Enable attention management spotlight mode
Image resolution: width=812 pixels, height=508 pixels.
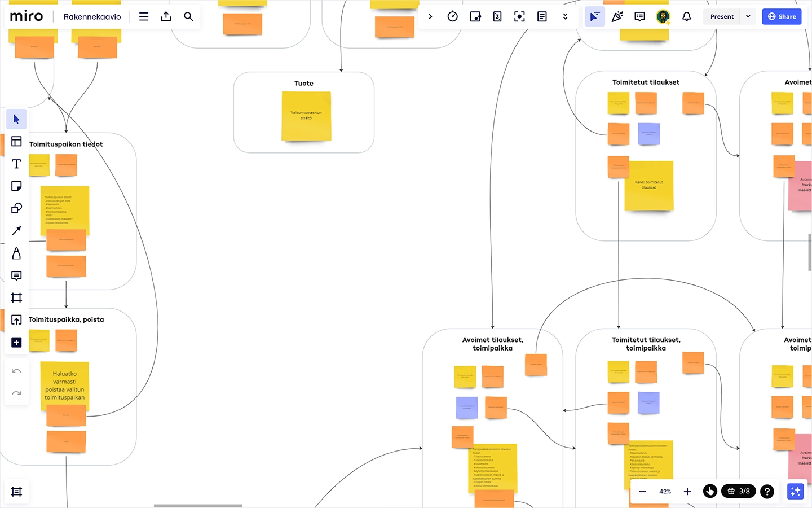coord(519,16)
